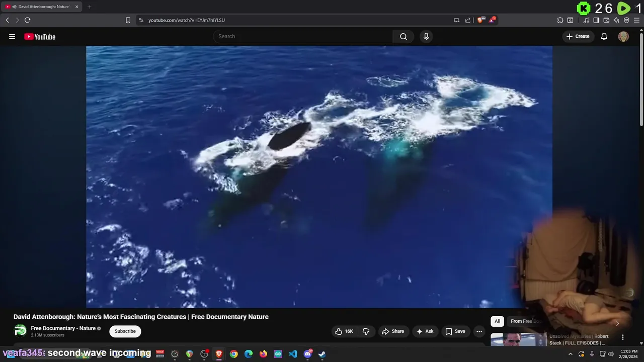The width and height of the screenshot is (644, 362).
Task: Click the video title text
Action: tap(141, 317)
